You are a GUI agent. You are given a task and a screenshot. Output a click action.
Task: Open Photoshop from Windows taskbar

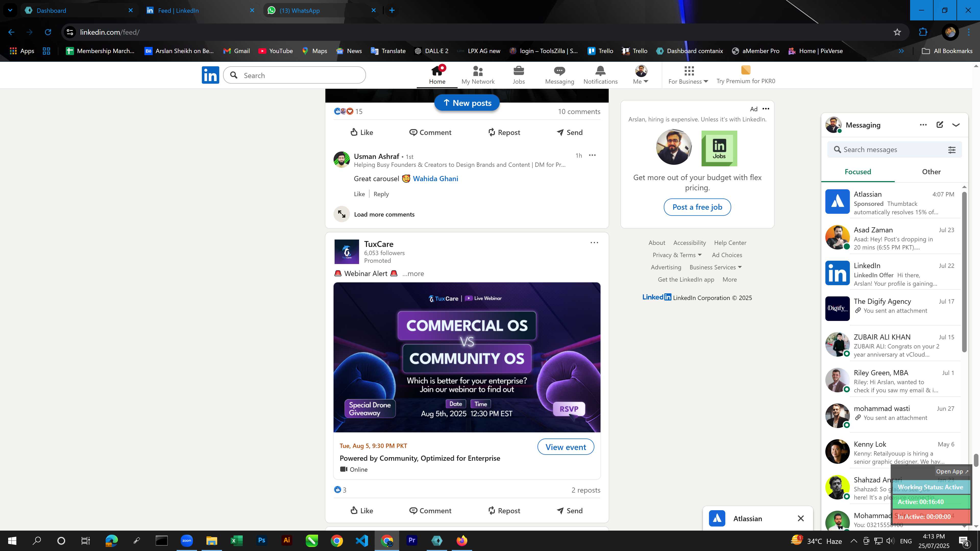click(261, 540)
